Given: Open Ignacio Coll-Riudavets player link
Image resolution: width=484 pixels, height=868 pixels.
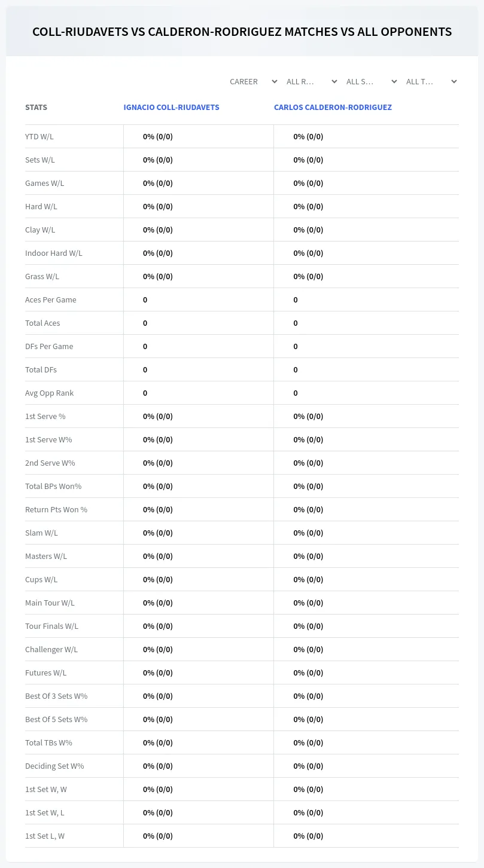Looking at the screenshot, I should (x=171, y=108).
